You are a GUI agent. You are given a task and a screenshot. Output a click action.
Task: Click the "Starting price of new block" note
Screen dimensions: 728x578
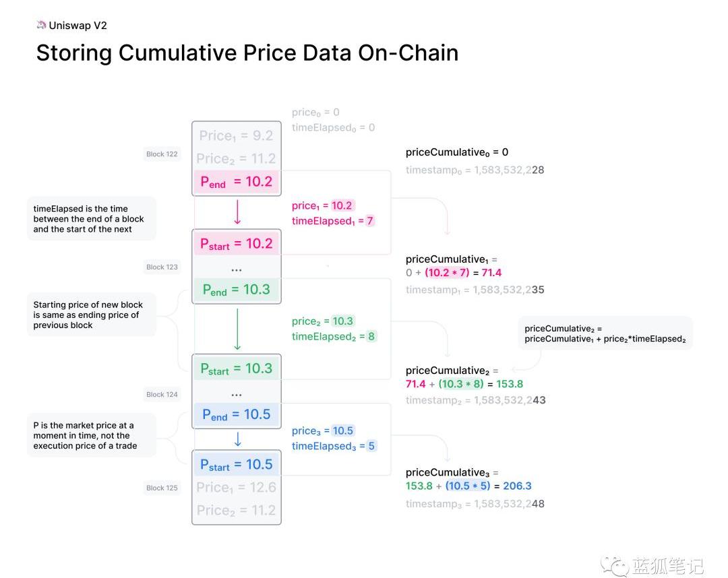(92, 315)
